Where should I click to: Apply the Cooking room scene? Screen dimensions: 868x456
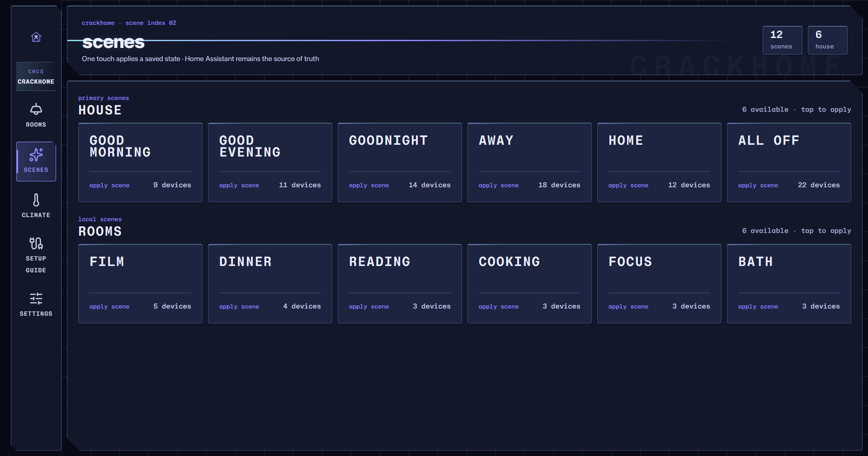coord(529,284)
